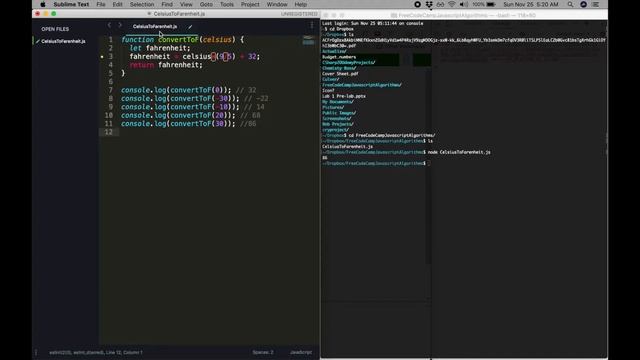Click the battery status icon
640x360 pixels.
[491, 4]
